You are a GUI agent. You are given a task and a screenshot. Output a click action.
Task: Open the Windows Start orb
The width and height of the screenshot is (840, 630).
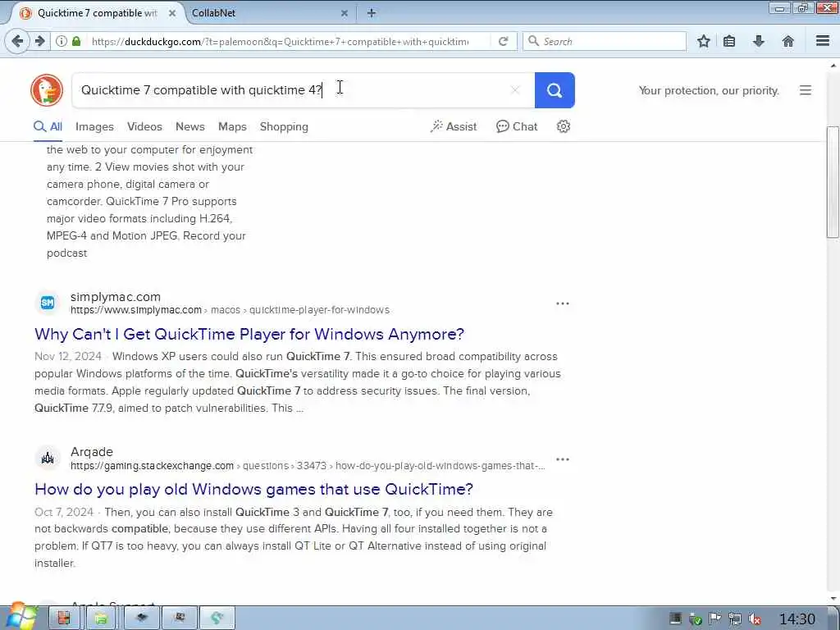tap(21, 617)
